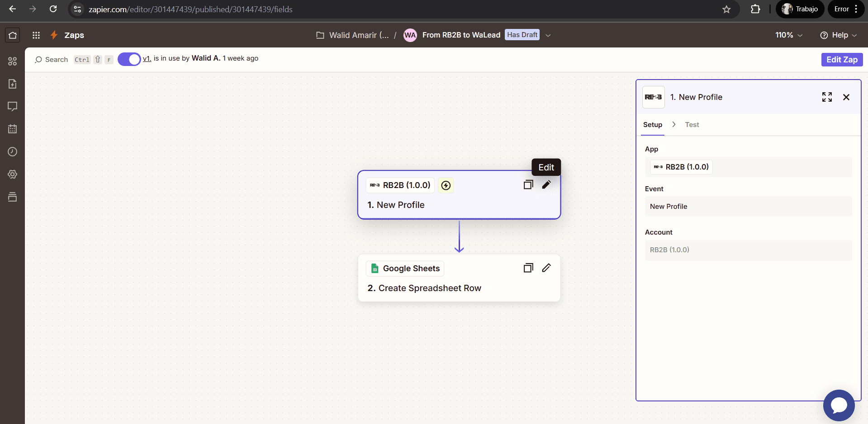Click the Zapier home icon
Screen dimensions: 868x424
pos(13,35)
